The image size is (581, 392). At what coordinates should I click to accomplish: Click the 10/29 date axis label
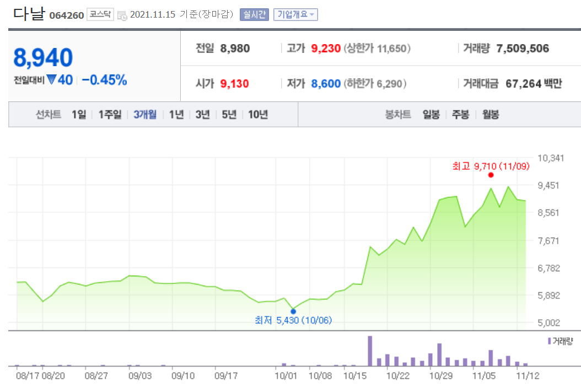pyautogui.click(x=440, y=376)
